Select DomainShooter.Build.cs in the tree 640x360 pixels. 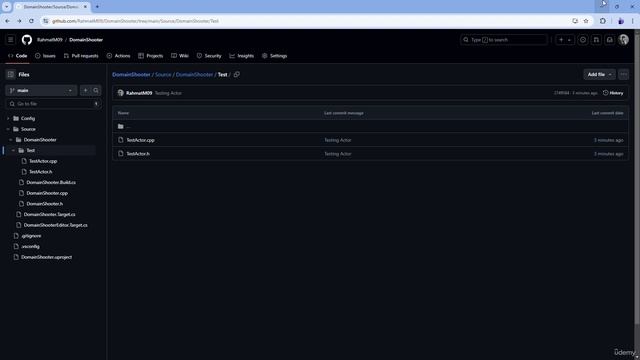tap(51, 182)
